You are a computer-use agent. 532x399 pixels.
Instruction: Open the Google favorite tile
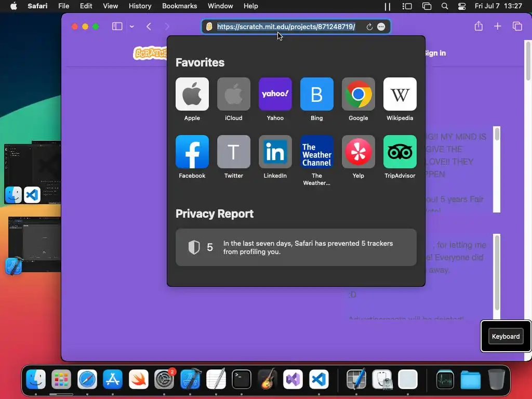click(x=358, y=94)
